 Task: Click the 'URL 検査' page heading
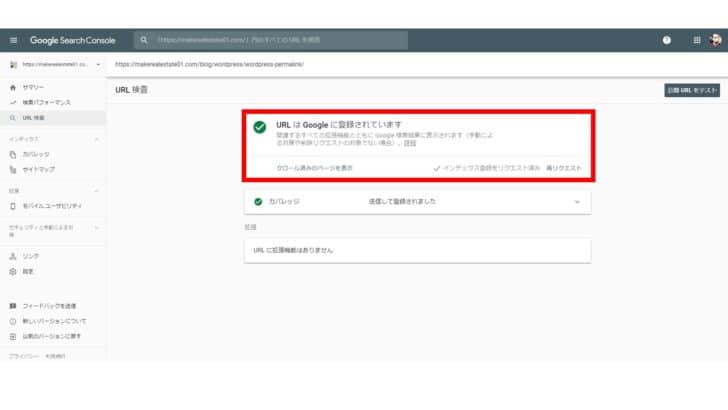tap(131, 90)
